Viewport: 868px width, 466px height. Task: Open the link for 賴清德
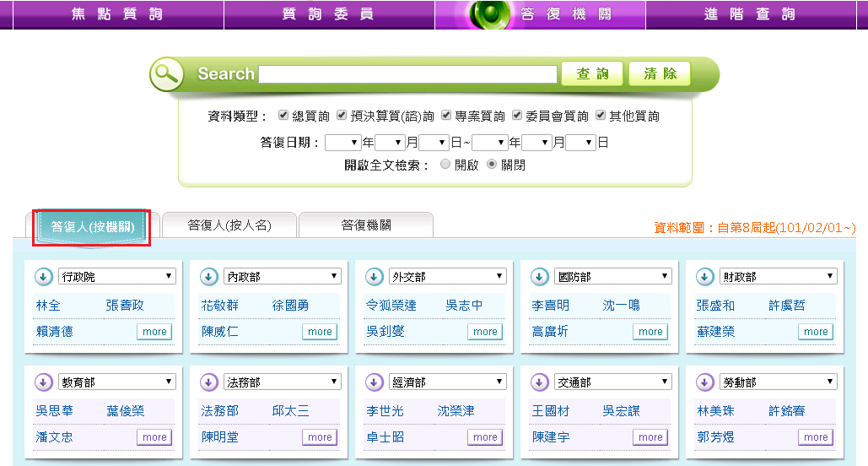(55, 332)
